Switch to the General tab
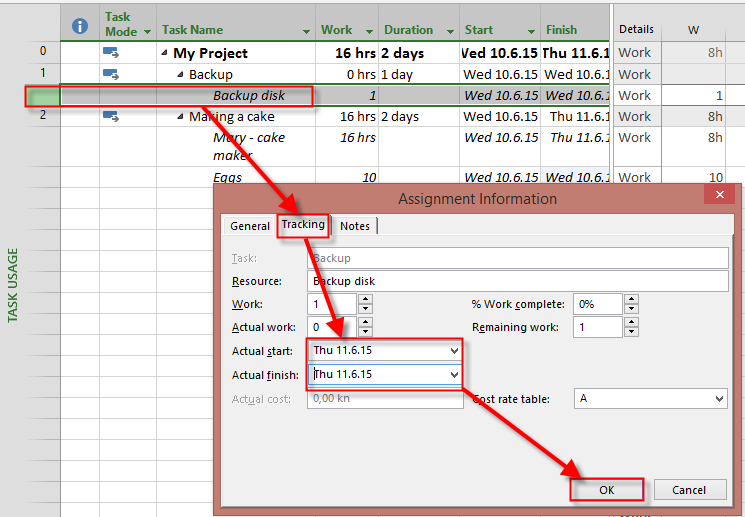Viewport: 745px width, 517px height. (249, 226)
